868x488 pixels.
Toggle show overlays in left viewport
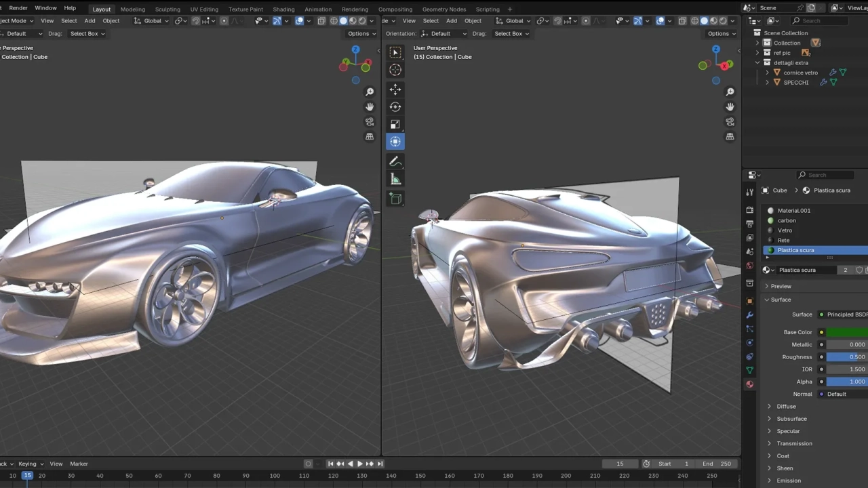point(299,20)
